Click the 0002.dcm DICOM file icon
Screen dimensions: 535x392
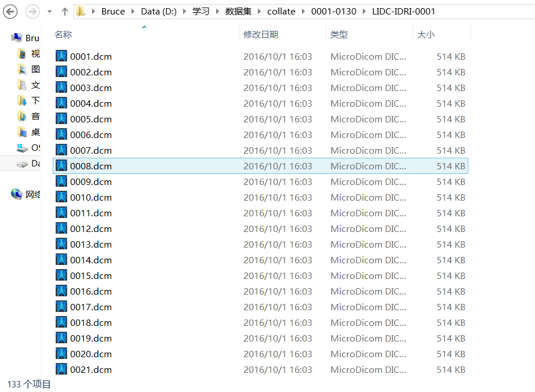61,72
